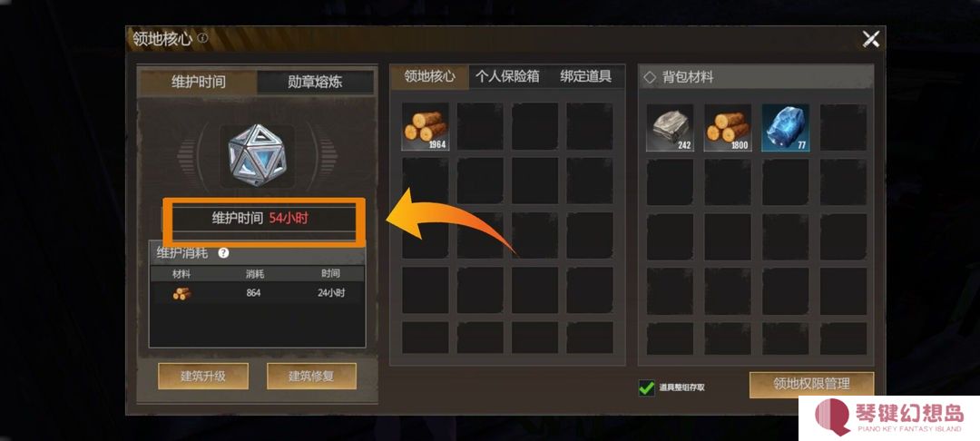Screen dimensions: 980x441
Task: Open the 维护消耗 question mark help
Action: click(x=223, y=253)
